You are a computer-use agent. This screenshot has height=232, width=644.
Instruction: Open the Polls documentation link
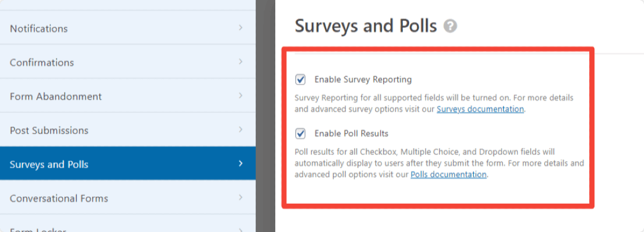(448, 174)
